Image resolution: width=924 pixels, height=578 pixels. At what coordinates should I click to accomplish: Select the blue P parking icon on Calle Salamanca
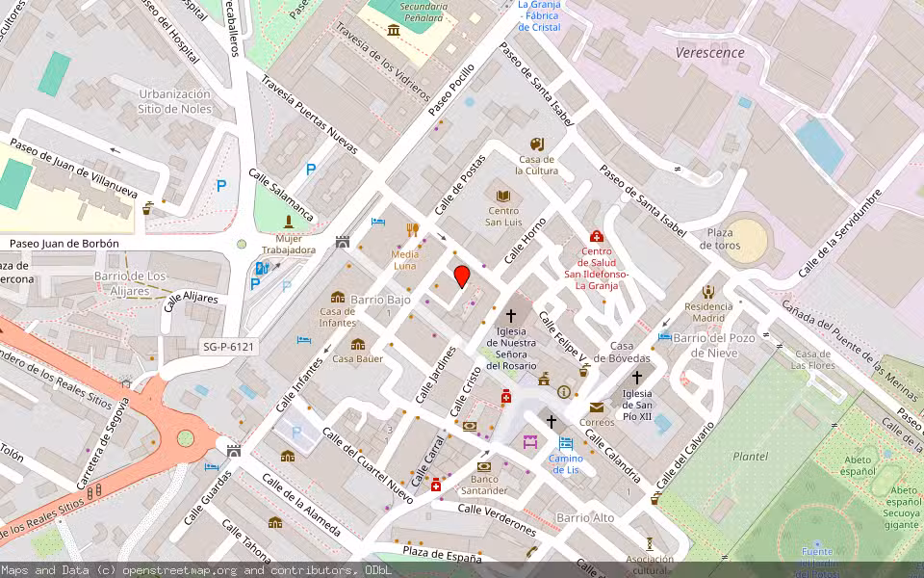310,168
